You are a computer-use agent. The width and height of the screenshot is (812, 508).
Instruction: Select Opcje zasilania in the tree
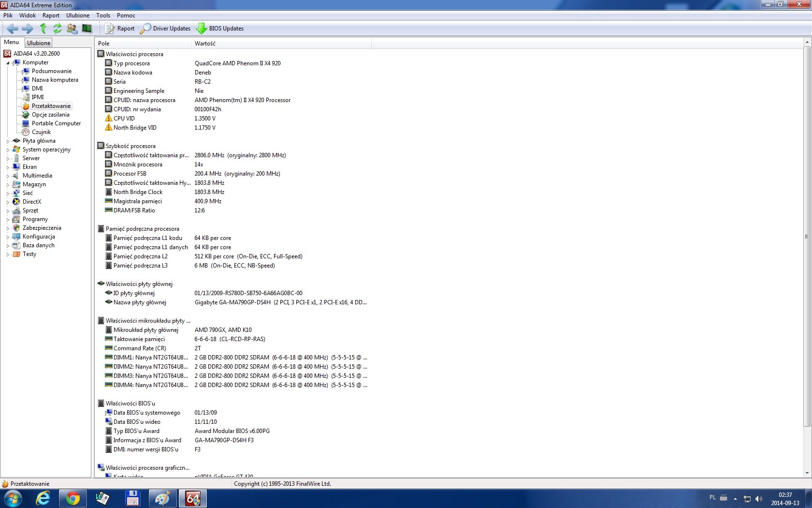tap(51, 115)
